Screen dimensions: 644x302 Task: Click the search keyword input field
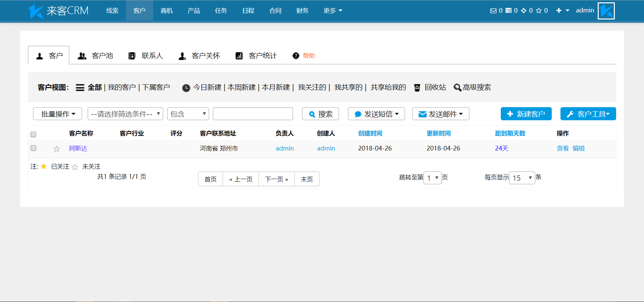[253, 114]
